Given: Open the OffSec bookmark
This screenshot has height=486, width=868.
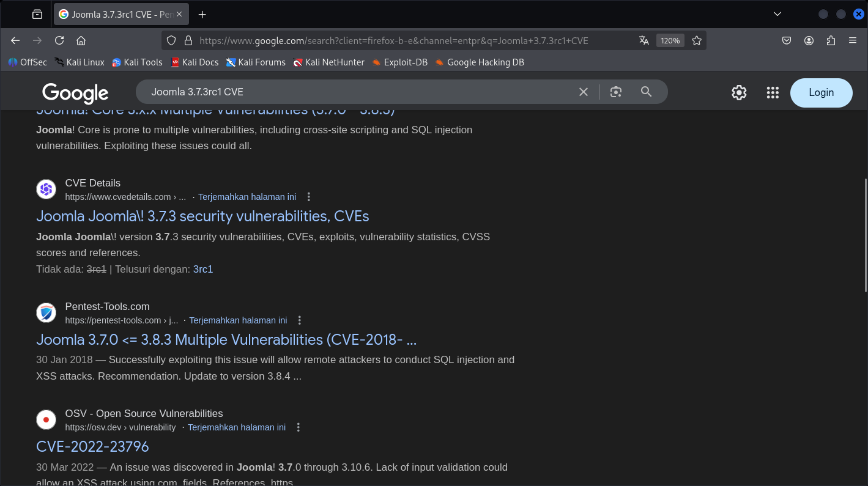Looking at the screenshot, I should (x=28, y=62).
